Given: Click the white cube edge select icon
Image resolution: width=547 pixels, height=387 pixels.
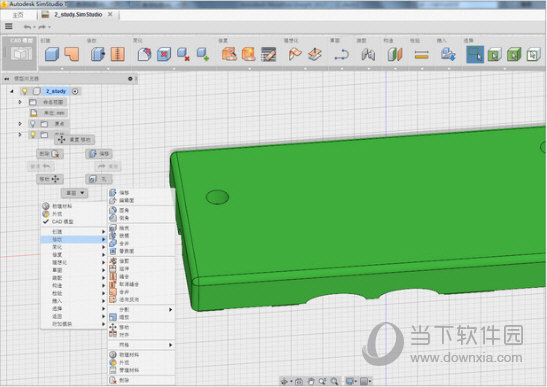Looking at the screenshot, I should pos(533,55).
